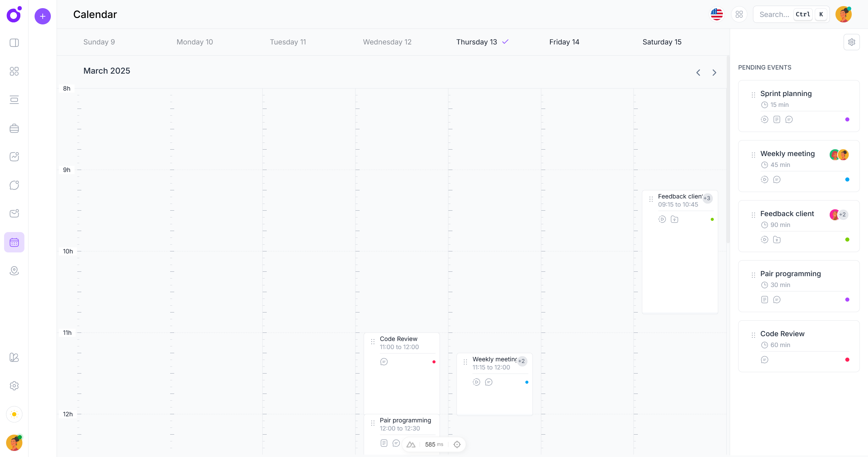This screenshot has width=868, height=457.
Task: Expand the +3 attendees on Feedback client event
Action: (x=707, y=198)
